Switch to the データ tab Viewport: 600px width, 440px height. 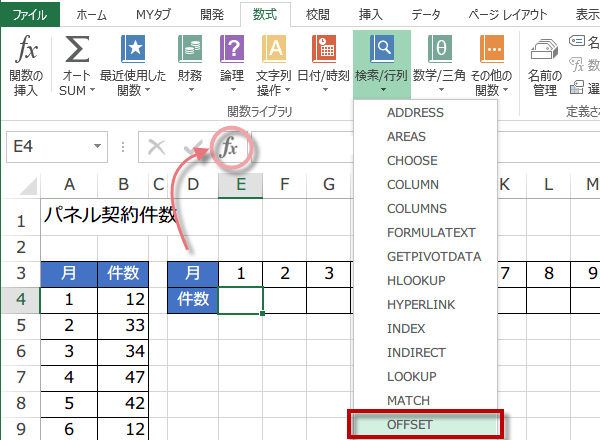(426, 15)
